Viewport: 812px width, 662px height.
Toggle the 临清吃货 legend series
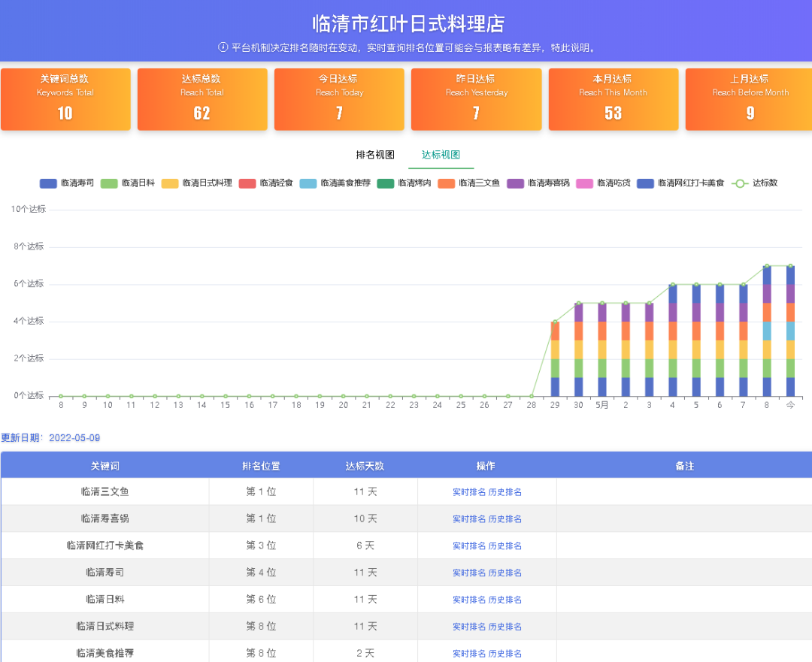[603, 183]
